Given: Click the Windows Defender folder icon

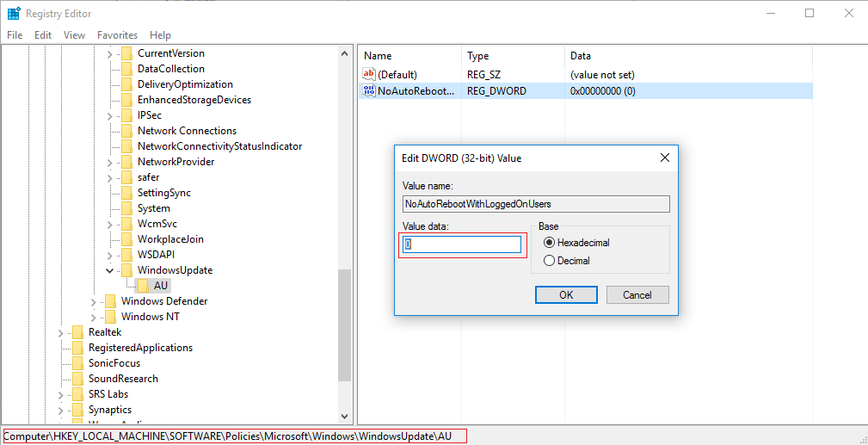Looking at the screenshot, I should point(110,301).
